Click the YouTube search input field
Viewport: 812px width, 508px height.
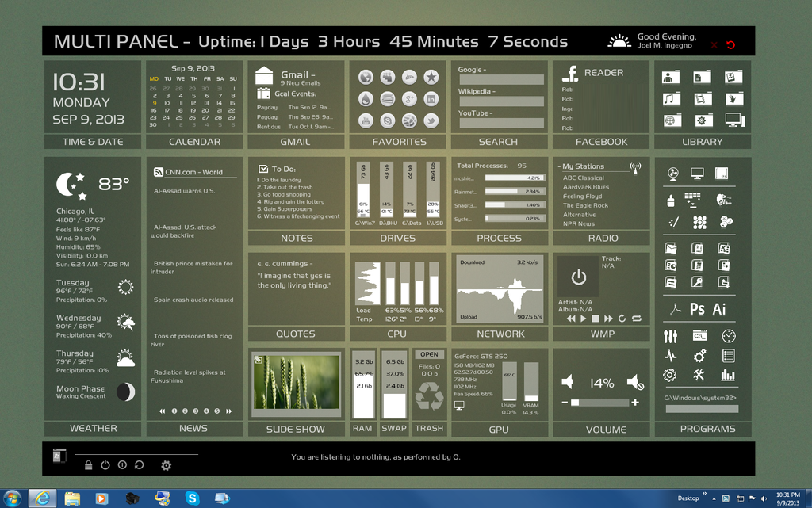pyautogui.click(x=501, y=123)
